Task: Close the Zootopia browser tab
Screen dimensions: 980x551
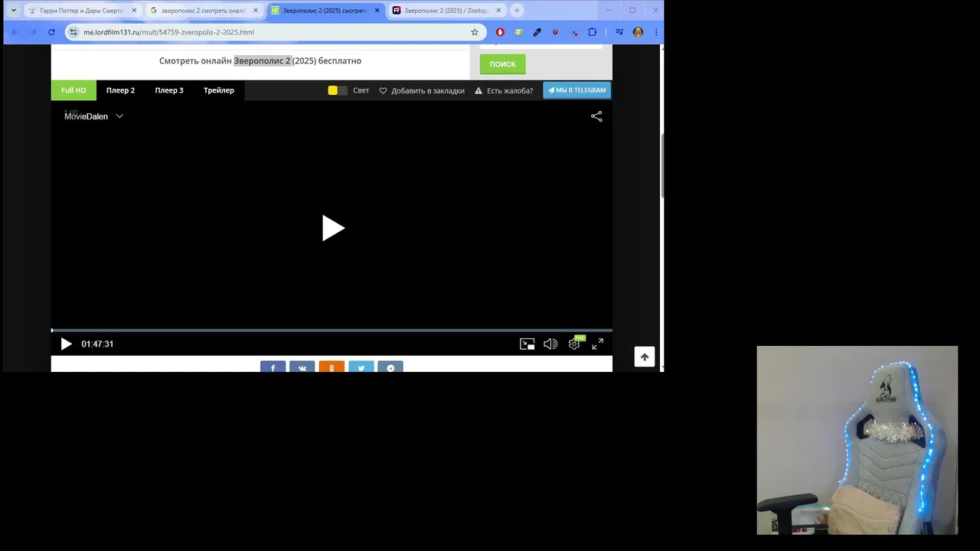Action: pyautogui.click(x=498, y=11)
